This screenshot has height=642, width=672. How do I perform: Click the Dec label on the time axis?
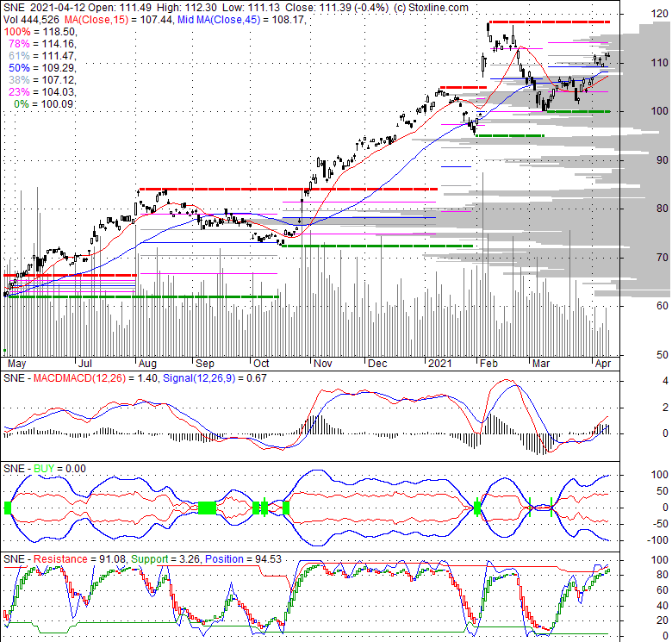[377, 364]
